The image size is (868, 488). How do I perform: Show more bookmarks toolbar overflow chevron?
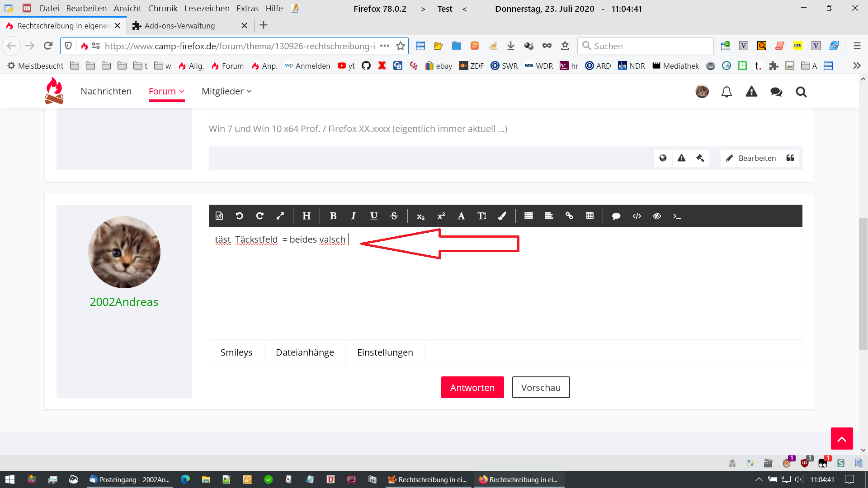(x=856, y=66)
